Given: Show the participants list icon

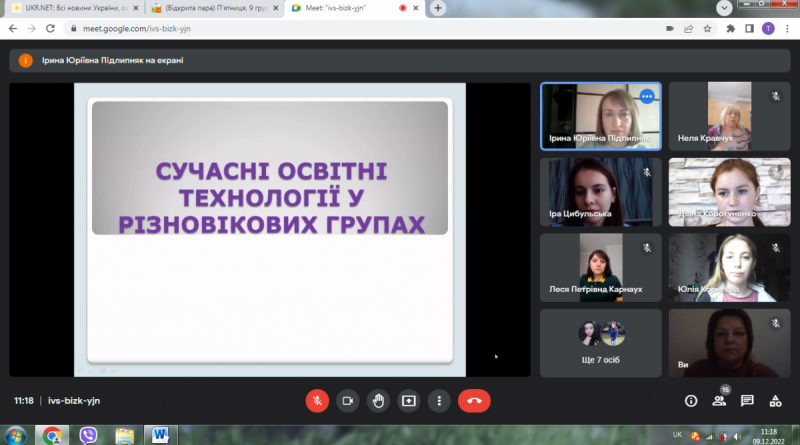Looking at the screenshot, I should pos(719,401).
